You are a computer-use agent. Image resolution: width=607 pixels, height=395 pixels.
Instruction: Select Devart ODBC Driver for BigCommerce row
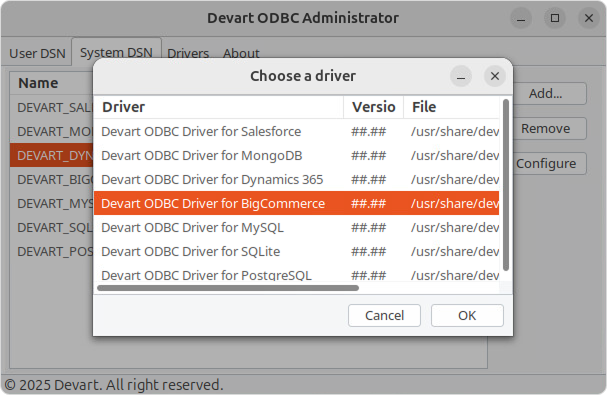tap(297, 203)
